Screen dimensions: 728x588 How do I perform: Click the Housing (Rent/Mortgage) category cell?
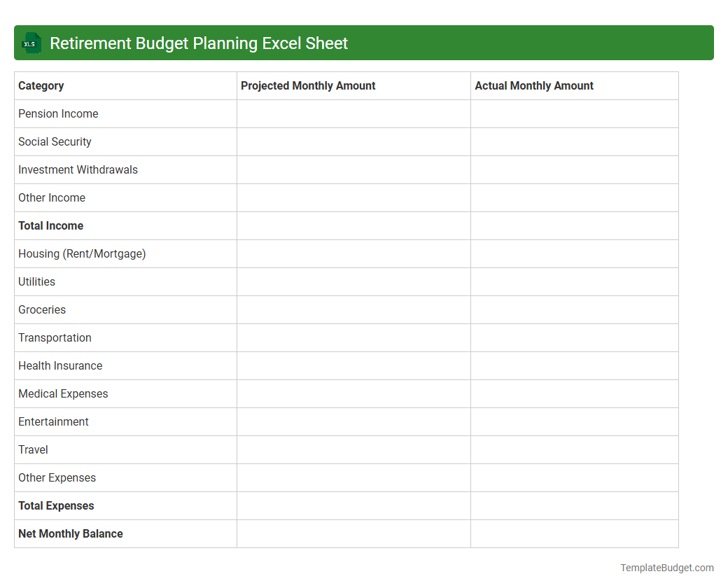coord(82,253)
